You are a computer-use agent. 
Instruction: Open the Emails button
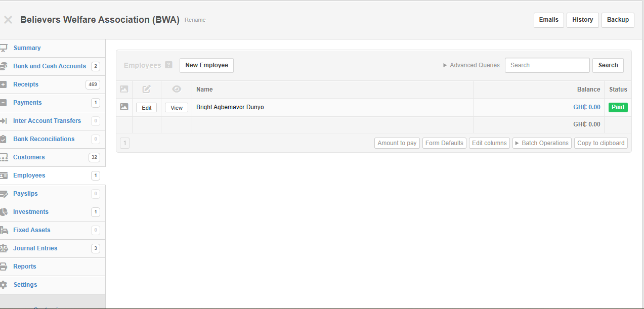coord(549,20)
